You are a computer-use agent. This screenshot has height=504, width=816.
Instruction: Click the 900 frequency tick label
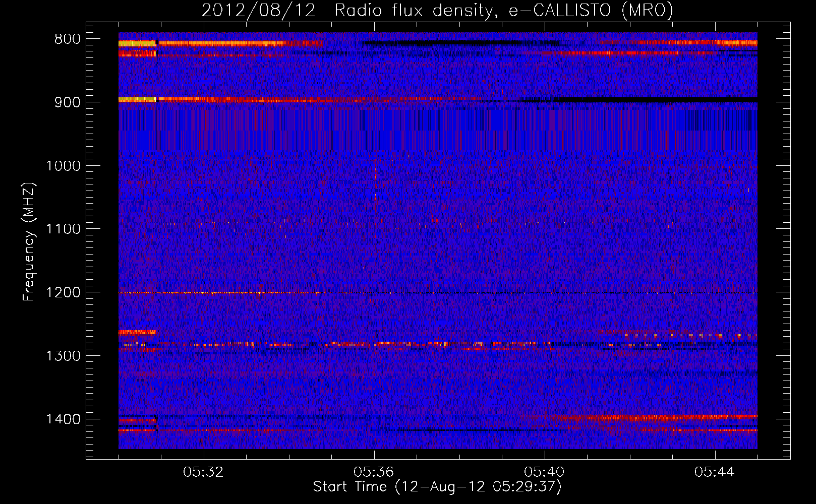tap(68, 102)
